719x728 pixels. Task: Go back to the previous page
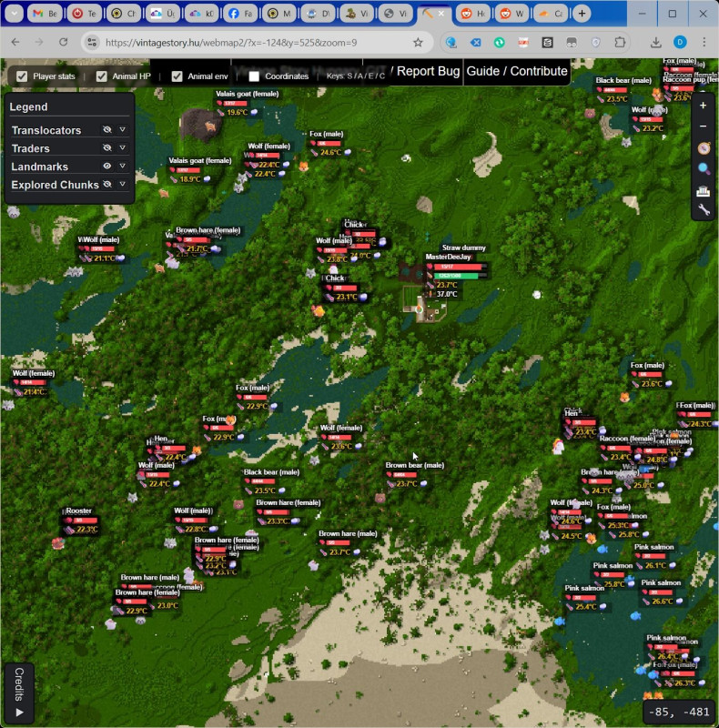click(15, 43)
